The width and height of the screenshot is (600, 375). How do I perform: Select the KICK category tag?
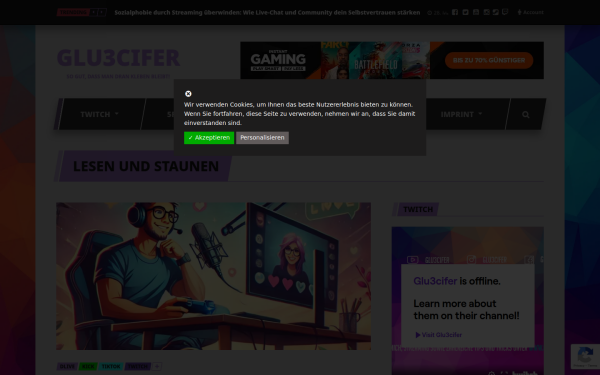pos(88,367)
